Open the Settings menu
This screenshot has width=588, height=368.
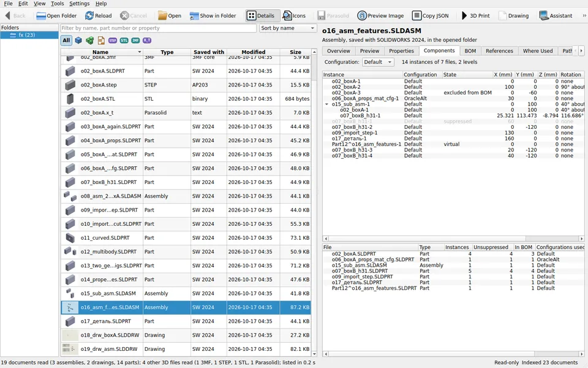click(79, 4)
